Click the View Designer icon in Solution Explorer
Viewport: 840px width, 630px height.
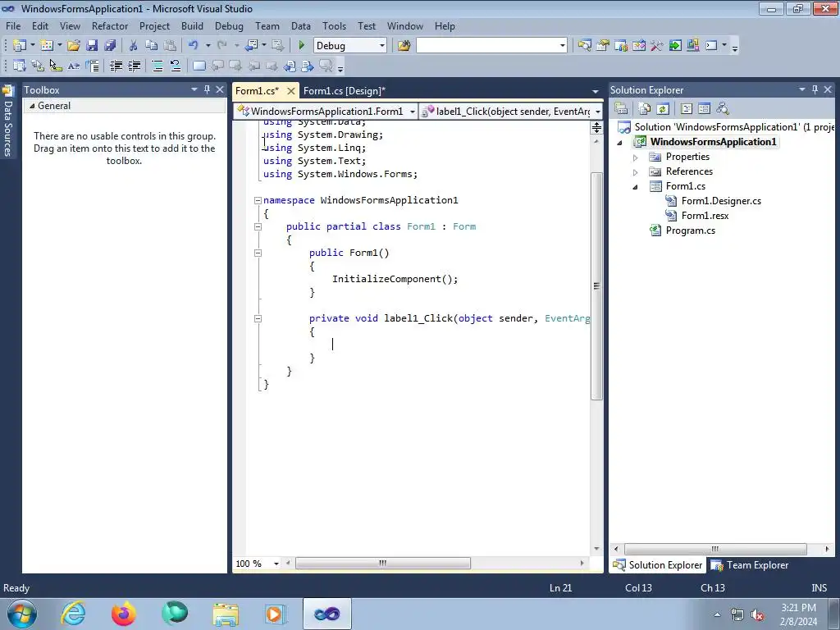(x=704, y=109)
